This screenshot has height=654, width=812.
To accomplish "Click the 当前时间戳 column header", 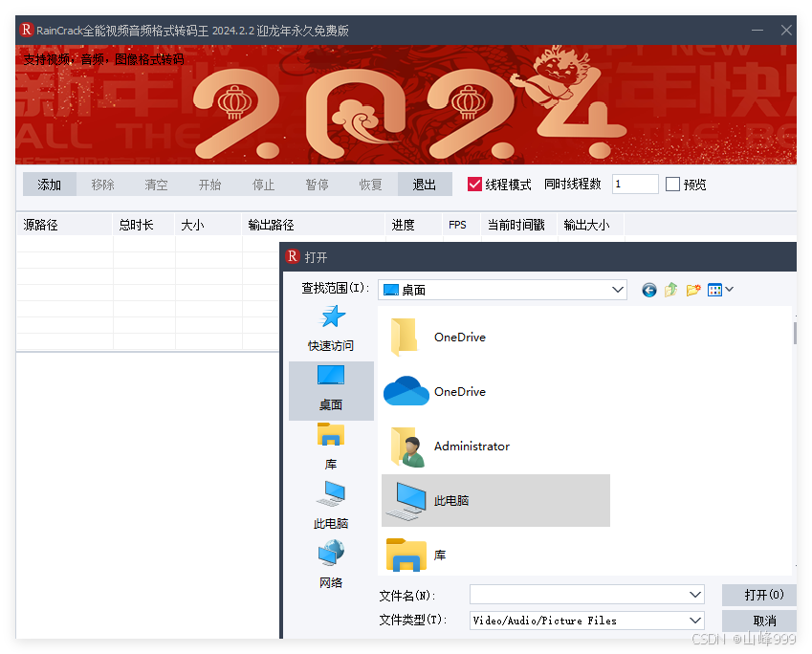I will 519,225.
